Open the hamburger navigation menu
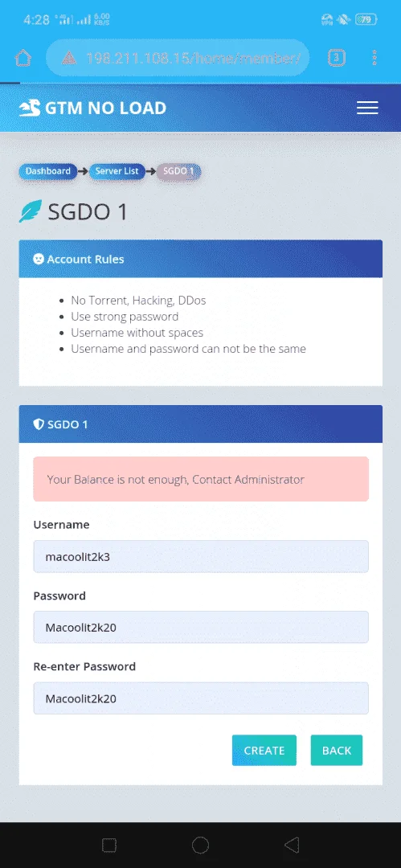401x868 pixels. point(367,108)
